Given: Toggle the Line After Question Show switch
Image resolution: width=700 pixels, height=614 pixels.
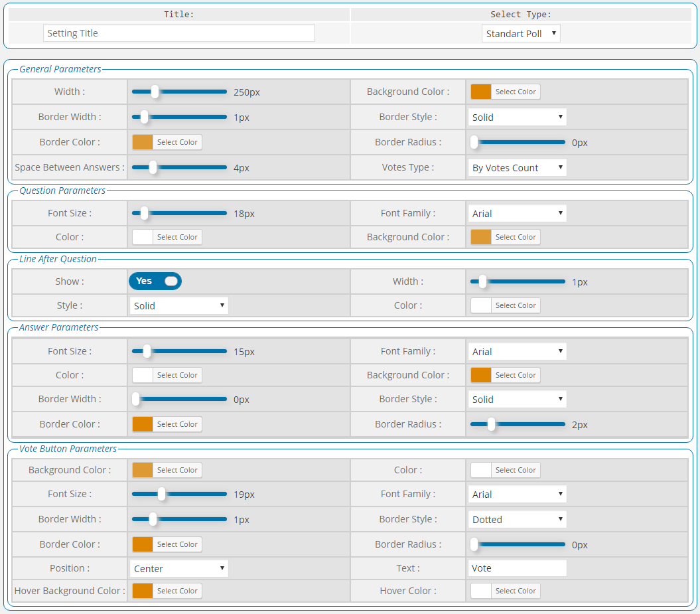Looking at the screenshot, I should tap(155, 281).
